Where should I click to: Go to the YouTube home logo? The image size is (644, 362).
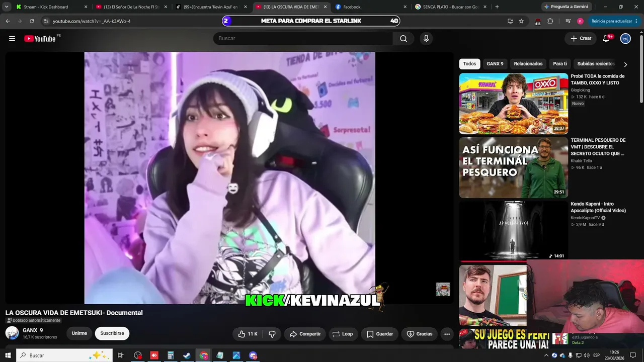pos(40,39)
